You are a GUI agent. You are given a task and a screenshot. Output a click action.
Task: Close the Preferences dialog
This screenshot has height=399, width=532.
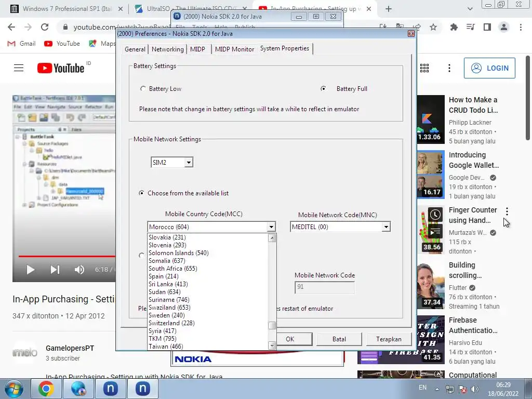[411, 34]
